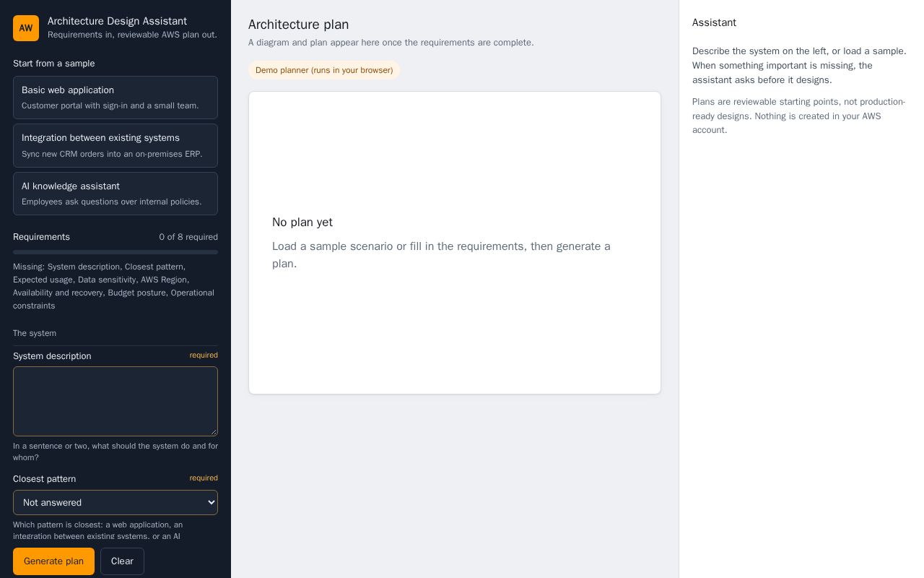Image resolution: width=924 pixels, height=578 pixels.
Task: Click the Missing requirements summary text
Action: tap(114, 286)
